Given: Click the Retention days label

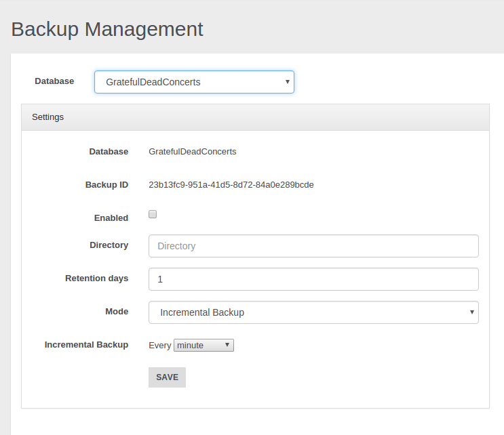Looking at the screenshot, I should click(96, 278).
